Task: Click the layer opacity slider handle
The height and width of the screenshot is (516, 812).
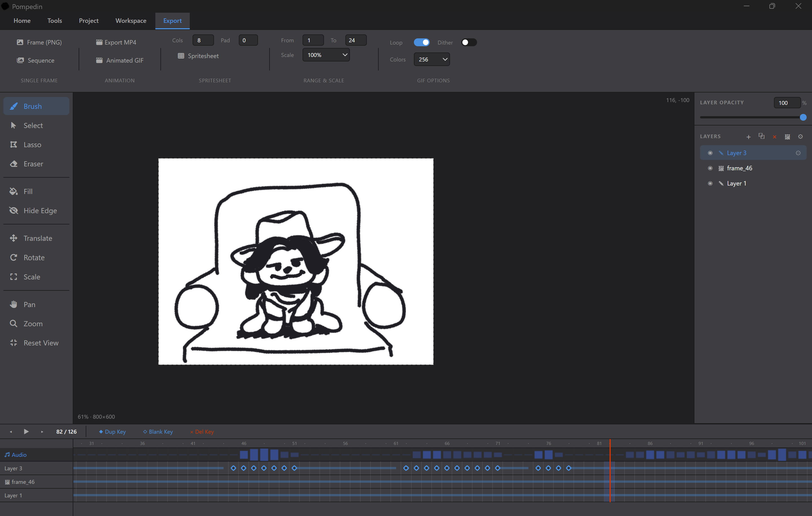Action: coord(803,117)
